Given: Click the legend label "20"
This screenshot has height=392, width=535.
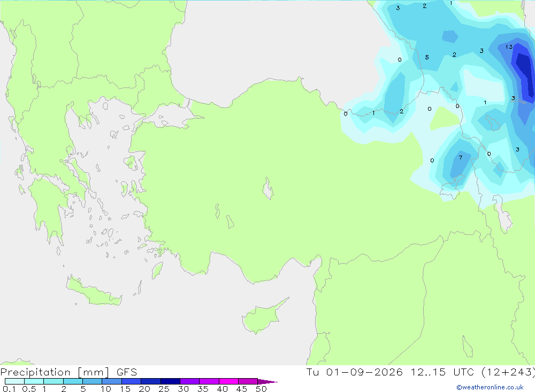Looking at the screenshot, I should pyautogui.click(x=144, y=389).
